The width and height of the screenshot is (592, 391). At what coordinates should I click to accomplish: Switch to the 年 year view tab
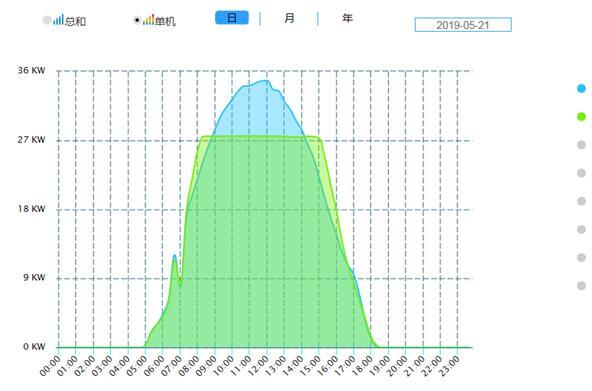[x=347, y=18]
